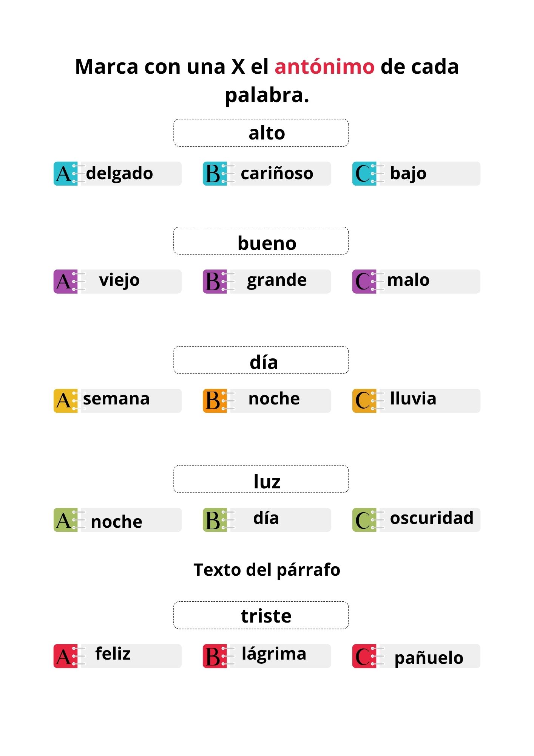Click the green B icon beside 'día'
This screenshot has height=756, width=534.
point(214,520)
